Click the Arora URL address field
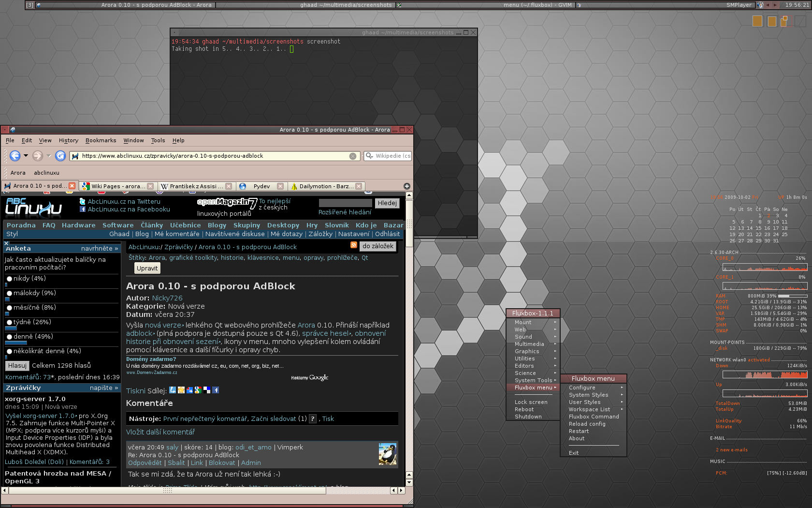The width and height of the screenshot is (812, 508). coord(215,156)
